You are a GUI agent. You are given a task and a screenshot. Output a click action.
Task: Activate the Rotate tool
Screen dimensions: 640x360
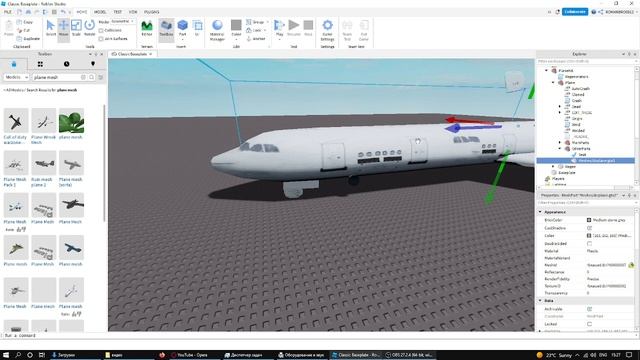(x=89, y=28)
